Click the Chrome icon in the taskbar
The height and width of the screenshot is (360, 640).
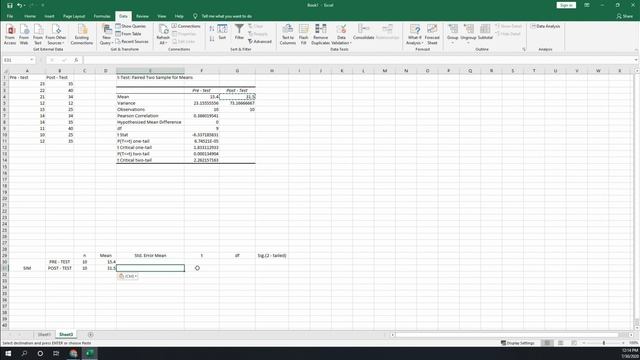click(73, 353)
